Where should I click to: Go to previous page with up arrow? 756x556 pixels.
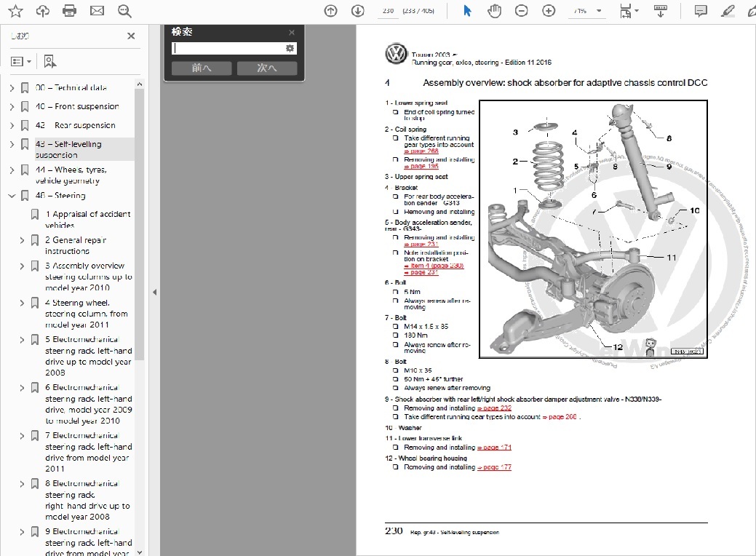(x=331, y=11)
